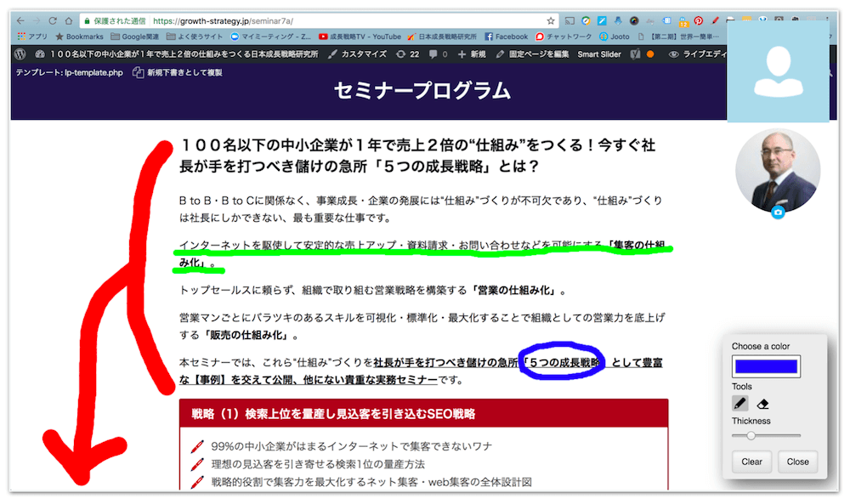This screenshot has width=850, height=504.
Task: Open the Google関連 bookmarks folder
Action: (136, 37)
